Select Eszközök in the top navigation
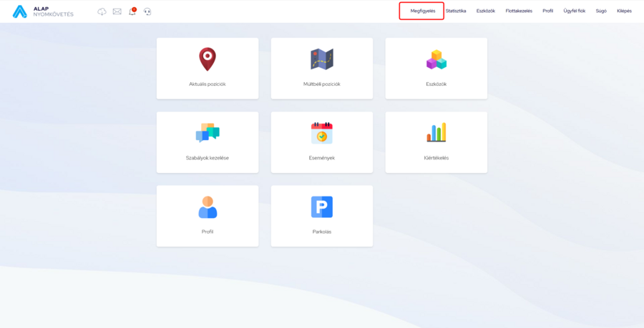 (486, 11)
